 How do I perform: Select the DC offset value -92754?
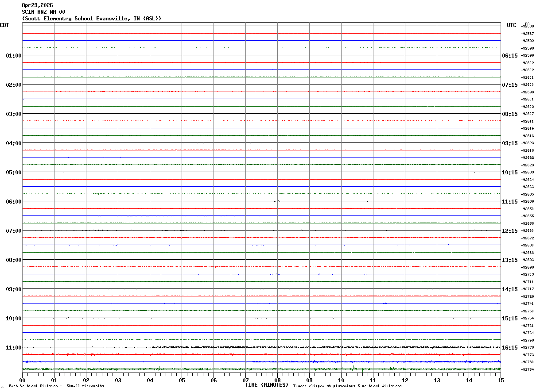coord(528,318)
